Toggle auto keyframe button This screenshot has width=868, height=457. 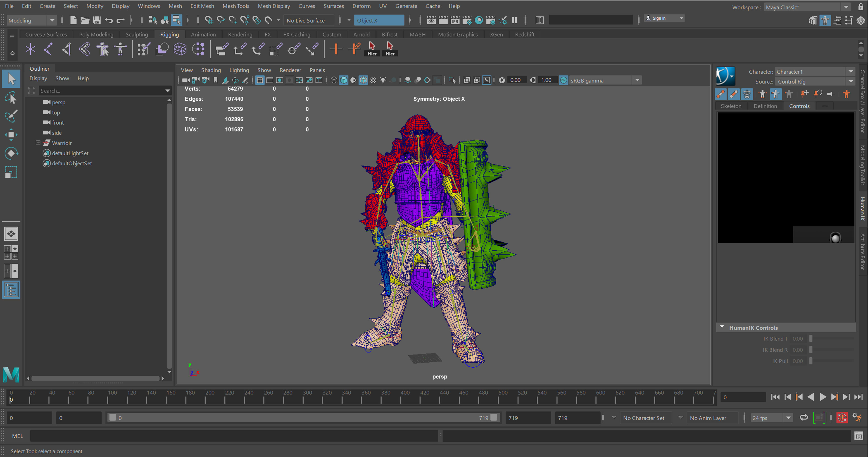842,418
